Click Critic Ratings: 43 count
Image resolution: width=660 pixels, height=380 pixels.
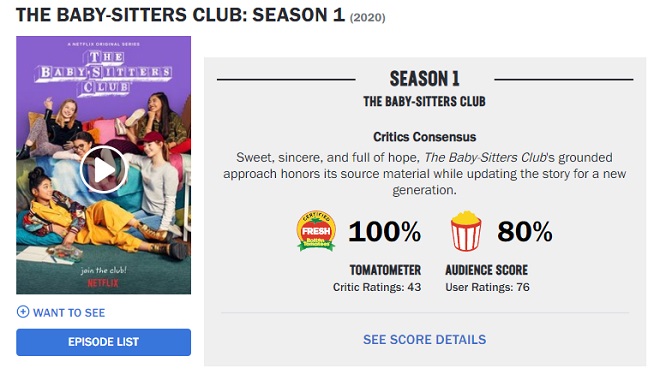377,287
